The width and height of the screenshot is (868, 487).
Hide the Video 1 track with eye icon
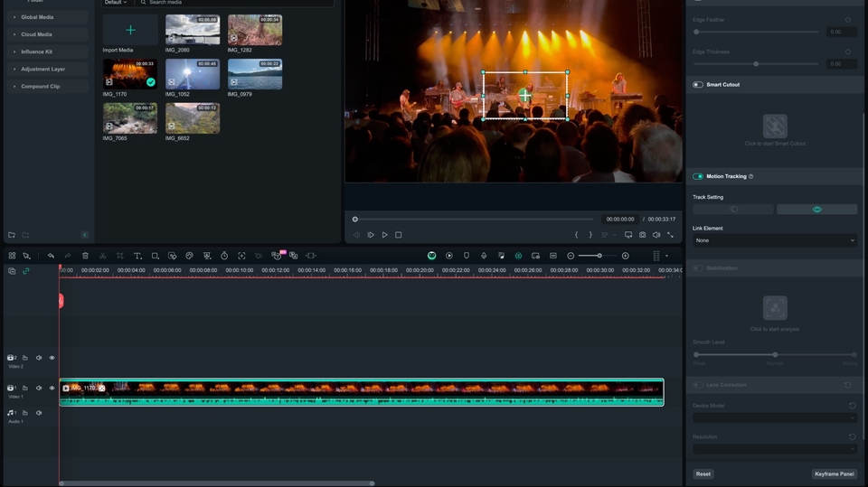(52, 388)
